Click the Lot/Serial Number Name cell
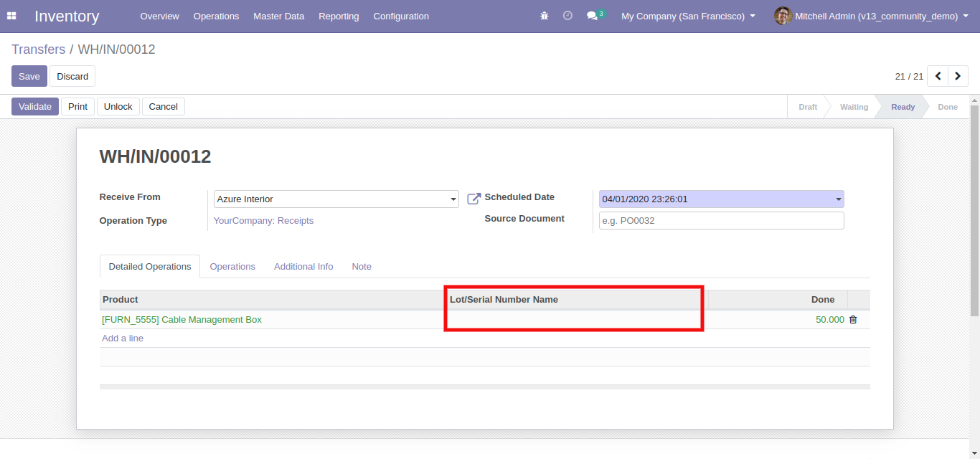This screenshot has width=980, height=459. coord(573,320)
